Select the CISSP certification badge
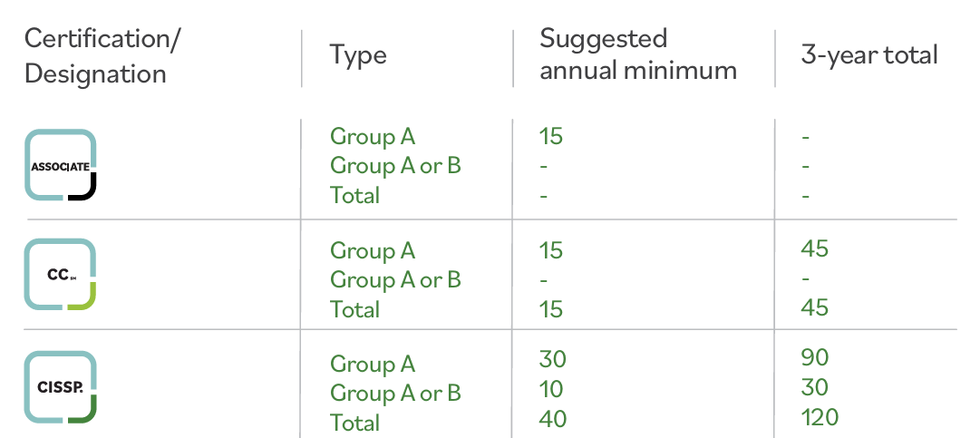This screenshot has width=980, height=438. coord(61,388)
